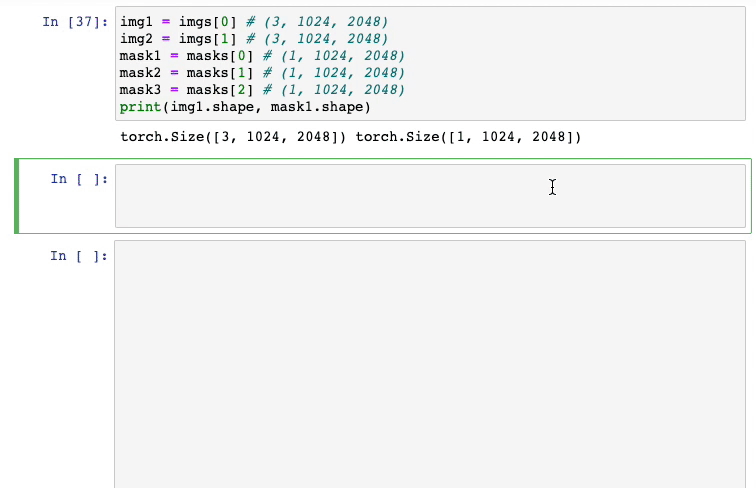
Task: Click the torch.Size([3, 1024, 2048]) output text
Action: pyautogui.click(x=233, y=137)
